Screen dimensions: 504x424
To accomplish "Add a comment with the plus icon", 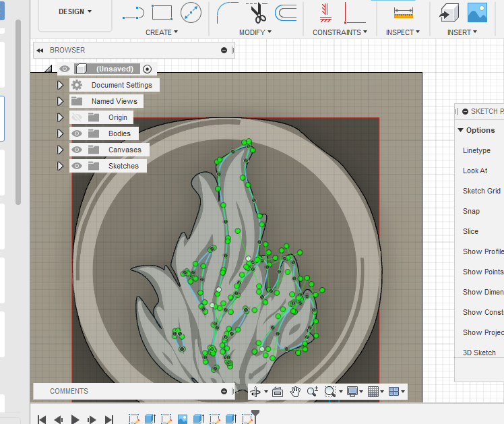I will click(224, 391).
